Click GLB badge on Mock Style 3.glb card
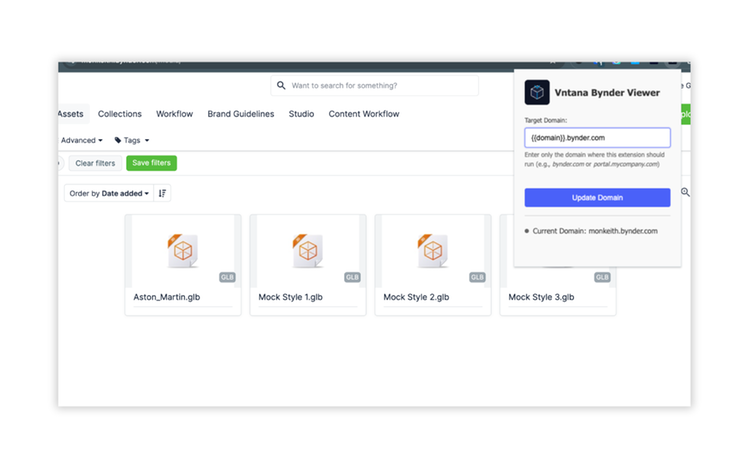Viewport: 750px width, 469px height. (602, 277)
